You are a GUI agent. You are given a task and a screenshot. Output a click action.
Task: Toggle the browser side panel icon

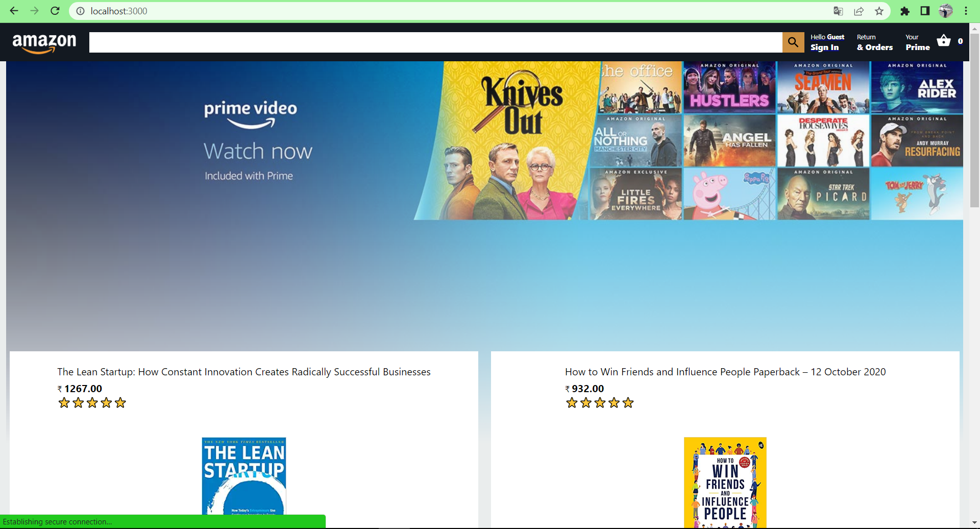coord(925,11)
